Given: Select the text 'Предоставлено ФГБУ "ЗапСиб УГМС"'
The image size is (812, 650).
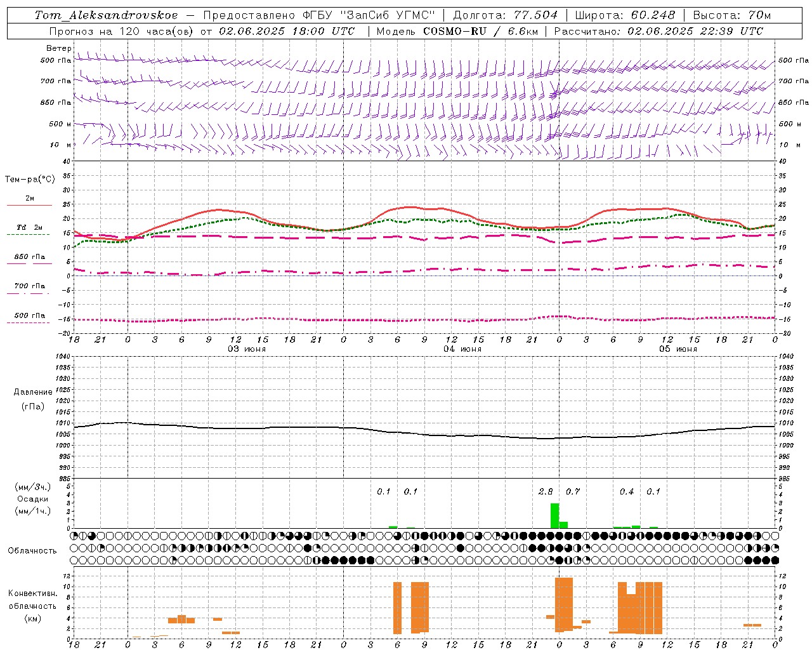Looking at the screenshot, I should tap(319, 15).
